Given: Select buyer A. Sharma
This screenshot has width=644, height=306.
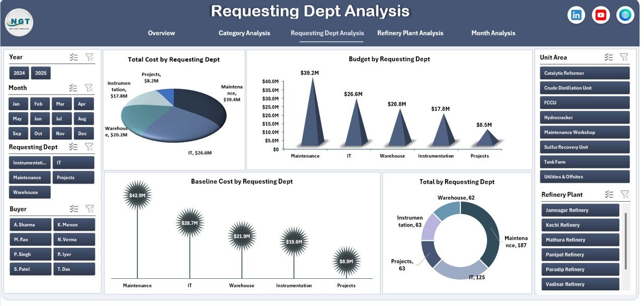Looking at the screenshot, I should (30, 225).
